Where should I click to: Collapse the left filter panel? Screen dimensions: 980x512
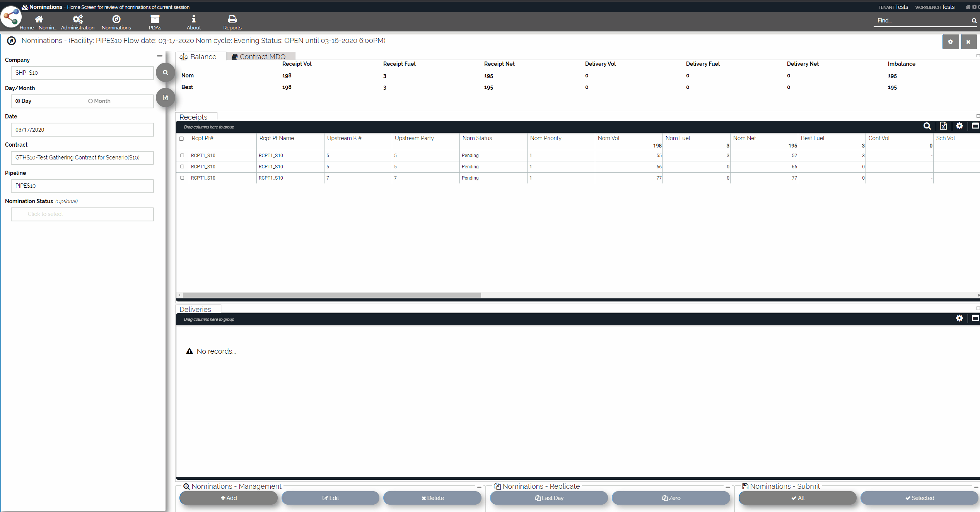[159, 56]
